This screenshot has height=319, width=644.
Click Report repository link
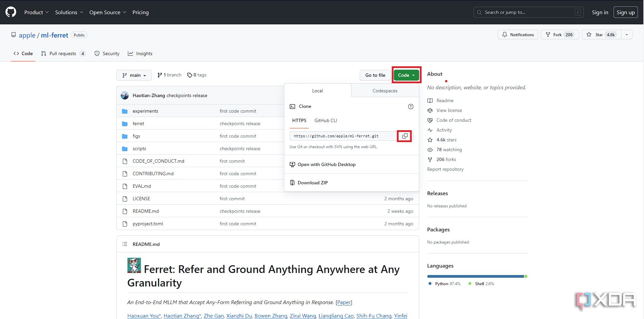coord(445,169)
